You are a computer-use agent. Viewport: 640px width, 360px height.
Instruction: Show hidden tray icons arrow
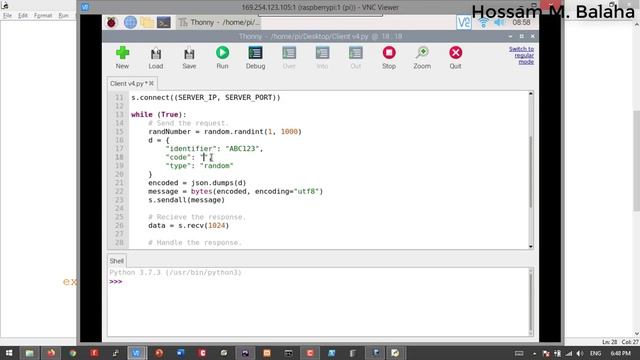coord(534,353)
